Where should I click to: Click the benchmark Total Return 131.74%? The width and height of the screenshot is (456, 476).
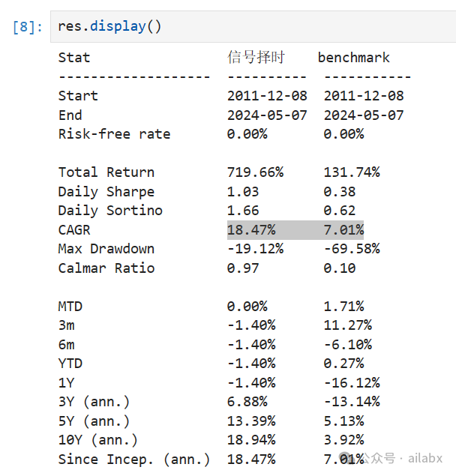pyautogui.click(x=352, y=172)
